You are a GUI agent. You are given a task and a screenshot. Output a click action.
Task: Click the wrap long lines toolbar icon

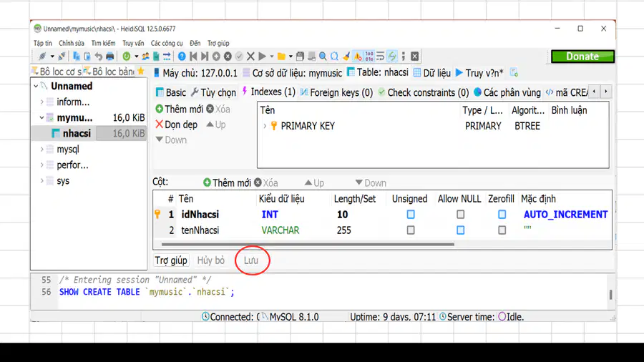coord(381,57)
